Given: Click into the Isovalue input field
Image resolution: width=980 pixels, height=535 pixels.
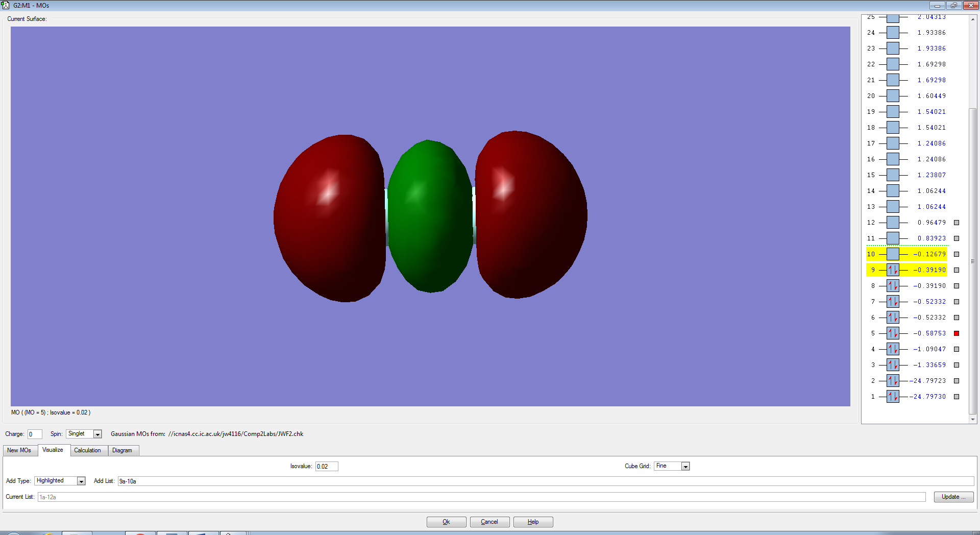Looking at the screenshot, I should pos(327,466).
